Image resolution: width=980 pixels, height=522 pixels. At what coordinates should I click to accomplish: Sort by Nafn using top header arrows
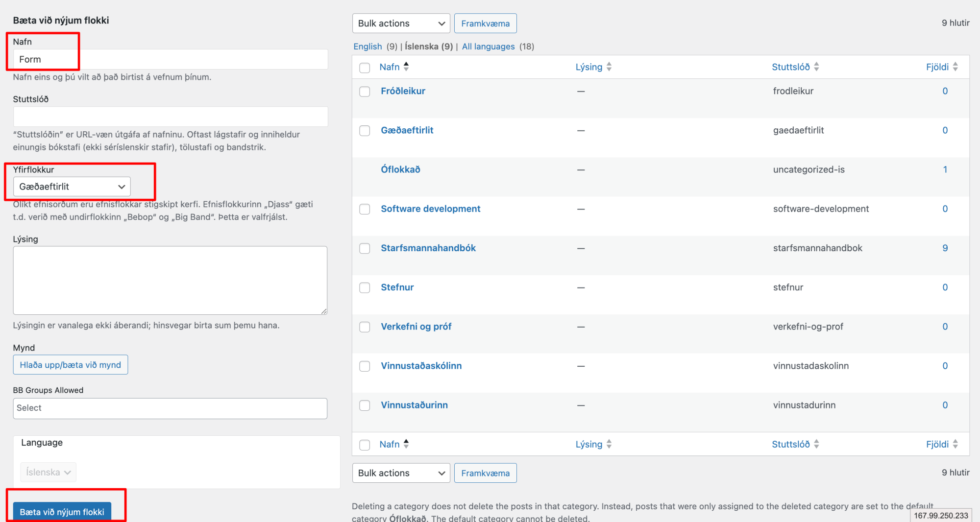pyautogui.click(x=406, y=67)
